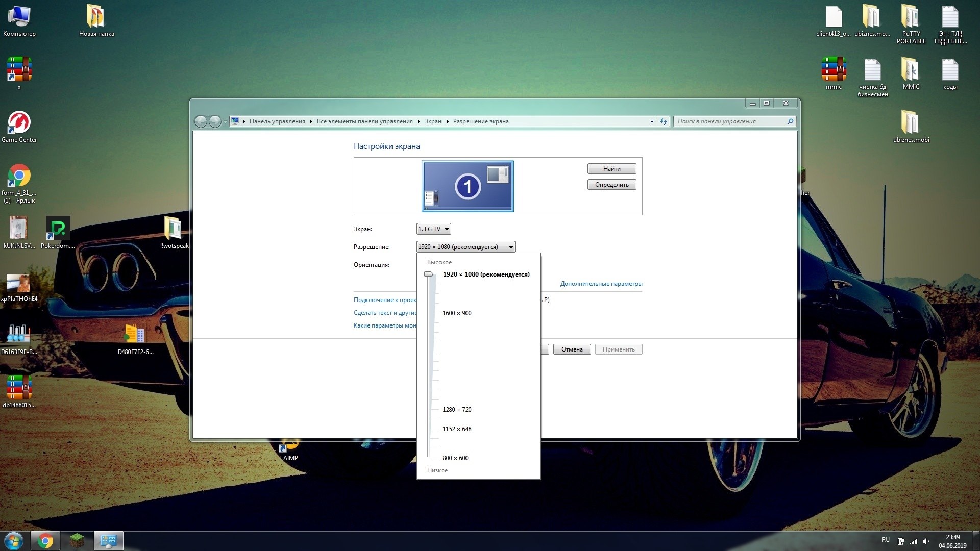Open Chrome from the taskbar
This screenshot has height=551, width=980.
click(45, 541)
